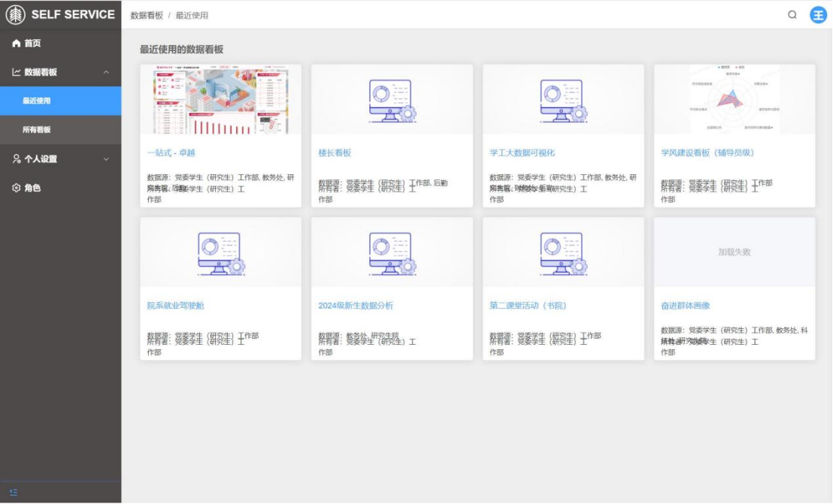Open the 楼长看板 dashboard link
Image resolution: width=833 pixels, height=504 pixels.
[x=335, y=152]
